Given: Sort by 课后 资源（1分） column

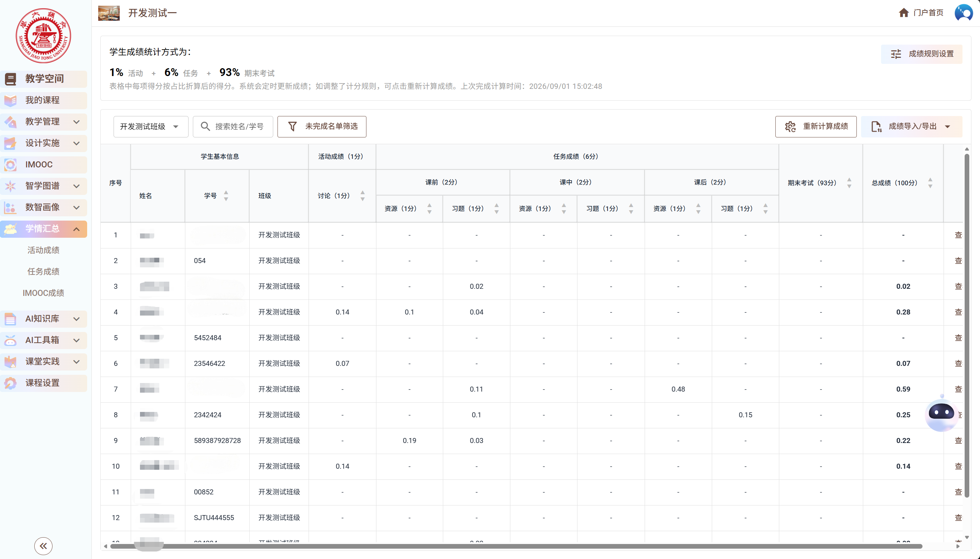Looking at the screenshot, I should pyautogui.click(x=698, y=208).
